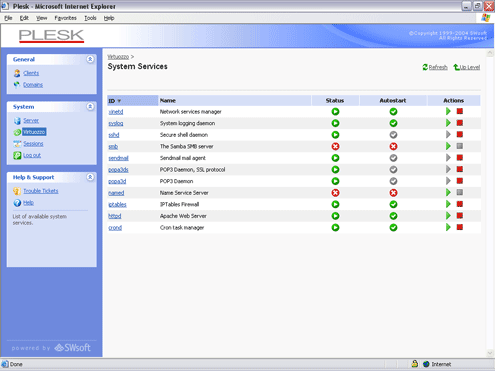Start the xinetd service with the play icon
The image size is (495, 371).
tap(448, 111)
